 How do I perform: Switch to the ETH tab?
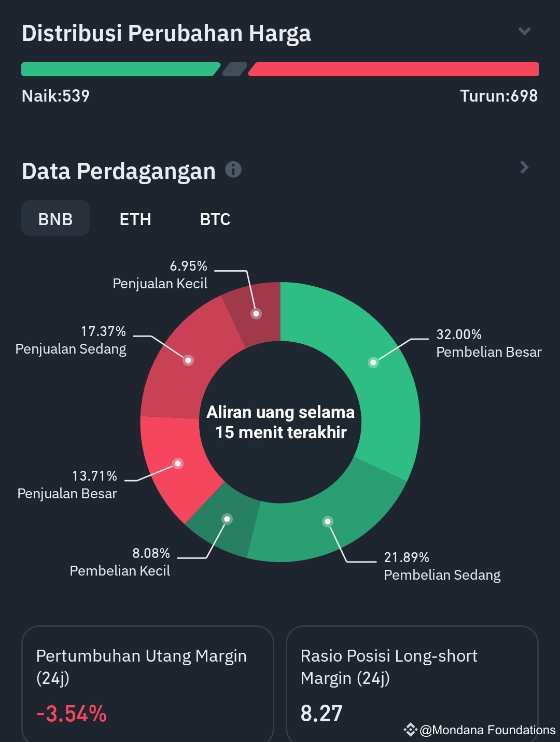(136, 219)
